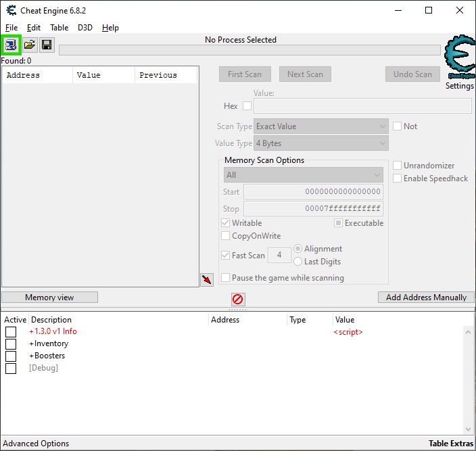Open Advanced Options

coord(36,444)
